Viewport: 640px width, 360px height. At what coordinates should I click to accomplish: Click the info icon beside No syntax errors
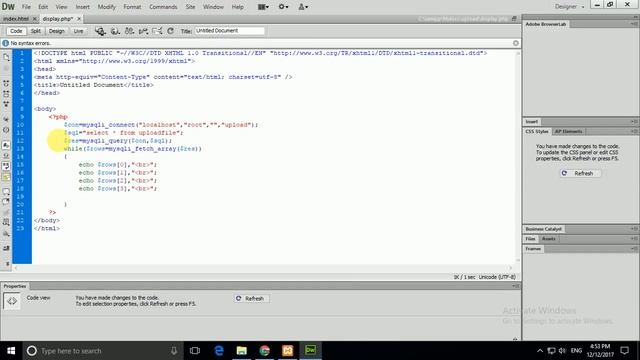[5, 43]
